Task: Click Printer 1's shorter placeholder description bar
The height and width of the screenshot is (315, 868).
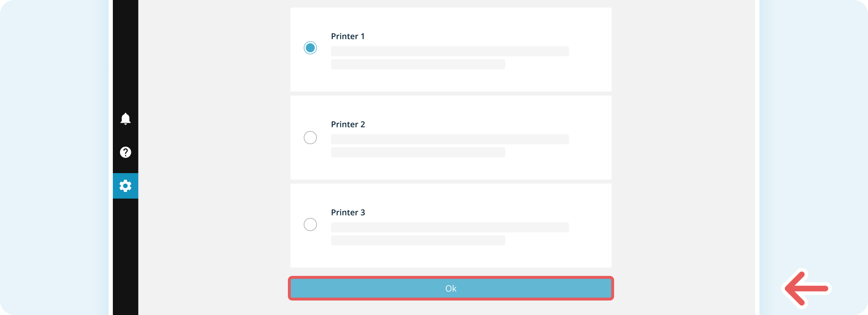Action: [x=418, y=64]
